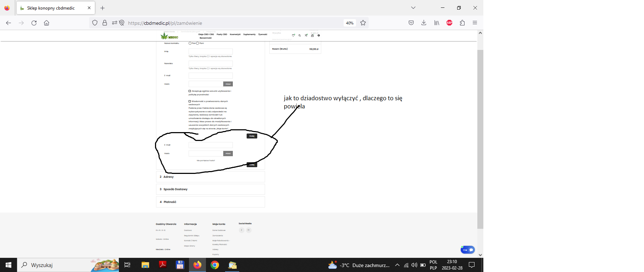Reload the current page
The width and height of the screenshot is (644, 272).
[x=34, y=23]
